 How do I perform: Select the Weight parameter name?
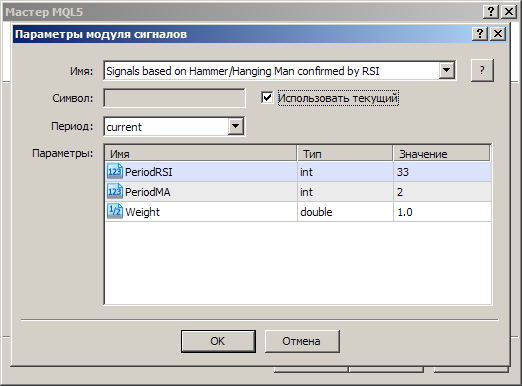(x=142, y=212)
